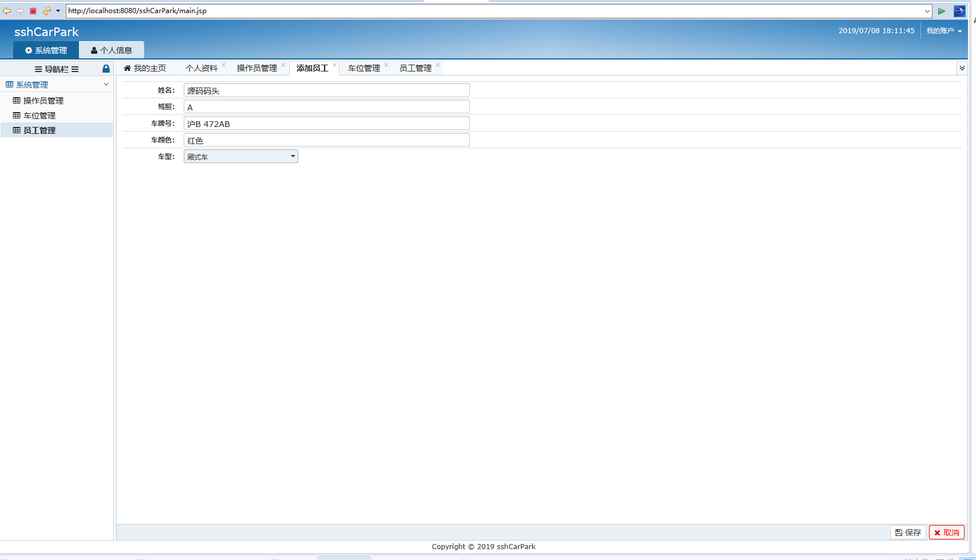Click the Copyright © 2019 sshCarPark footer
Screen dimensions: 976x560
click(484, 547)
